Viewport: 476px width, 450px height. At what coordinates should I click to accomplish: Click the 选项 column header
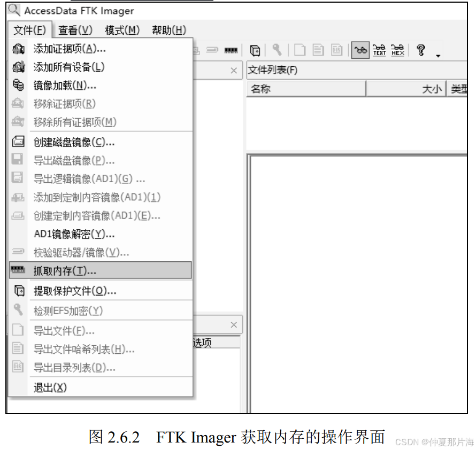(x=216, y=342)
